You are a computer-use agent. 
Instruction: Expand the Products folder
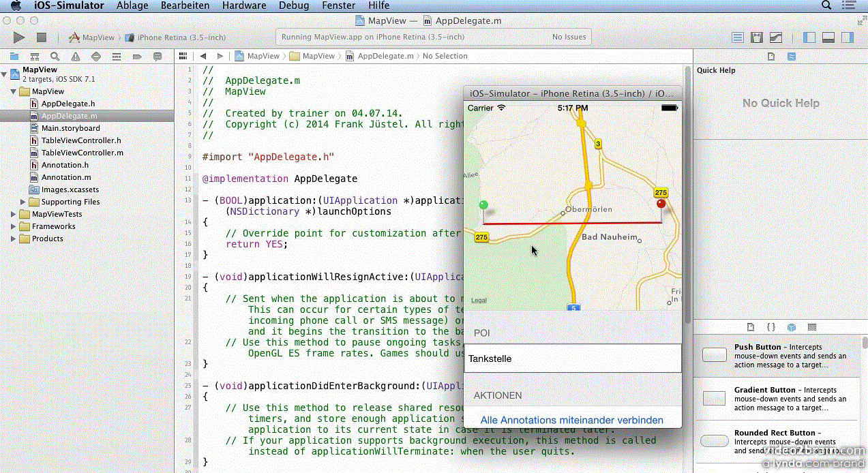(14, 239)
